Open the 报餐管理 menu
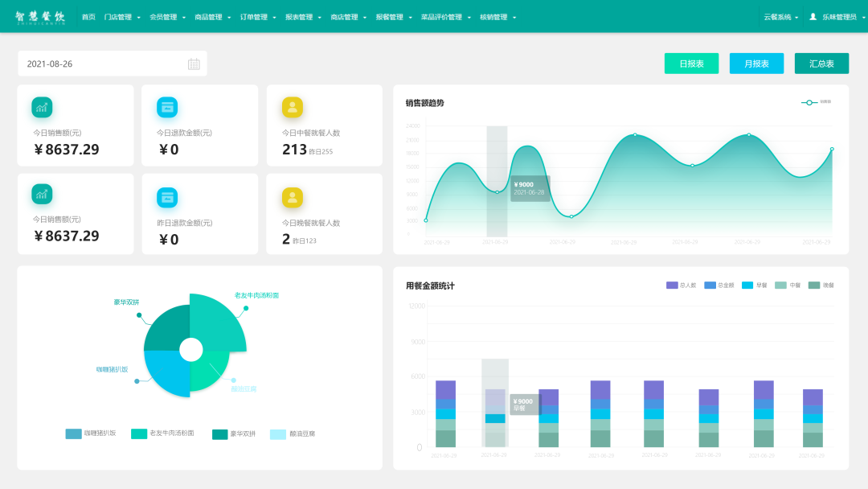The height and width of the screenshot is (489, 868). 394,17
